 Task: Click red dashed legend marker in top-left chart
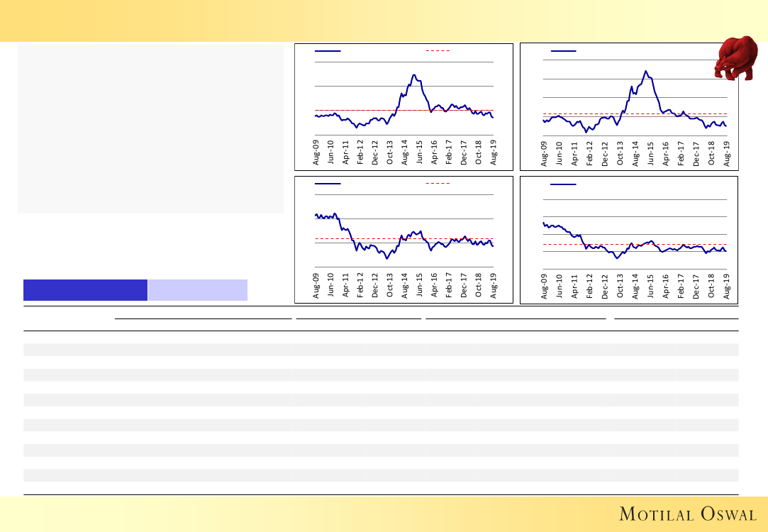pyautogui.click(x=438, y=52)
